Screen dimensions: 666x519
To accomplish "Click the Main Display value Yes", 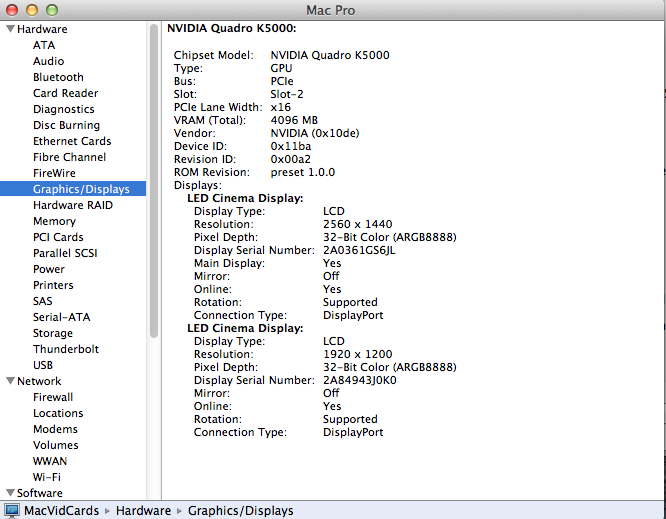I will 332,263.
